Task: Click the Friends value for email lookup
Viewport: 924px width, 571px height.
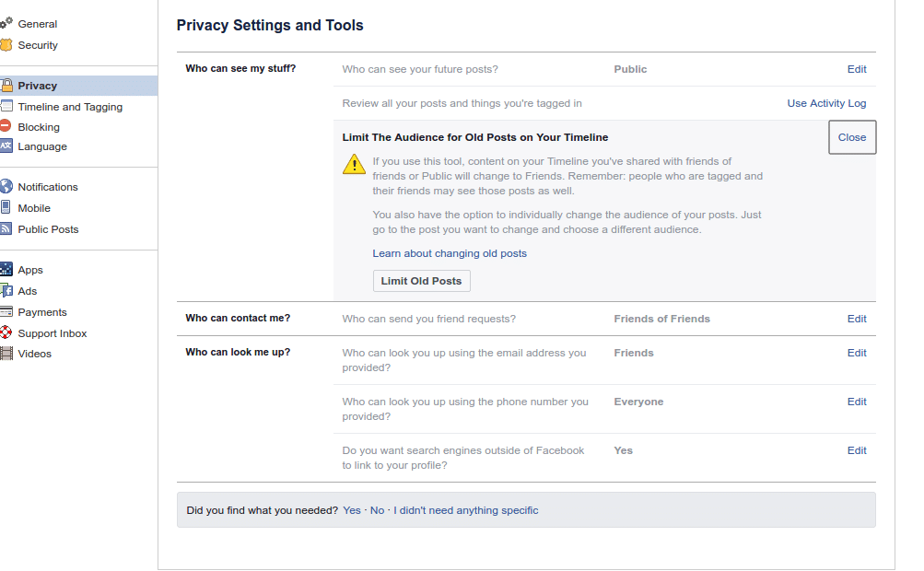Action: 634,353
